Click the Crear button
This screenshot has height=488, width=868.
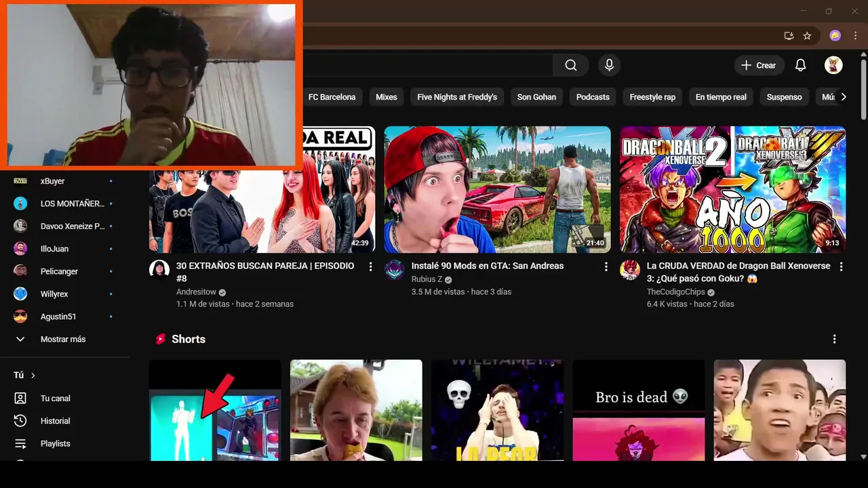[759, 65]
